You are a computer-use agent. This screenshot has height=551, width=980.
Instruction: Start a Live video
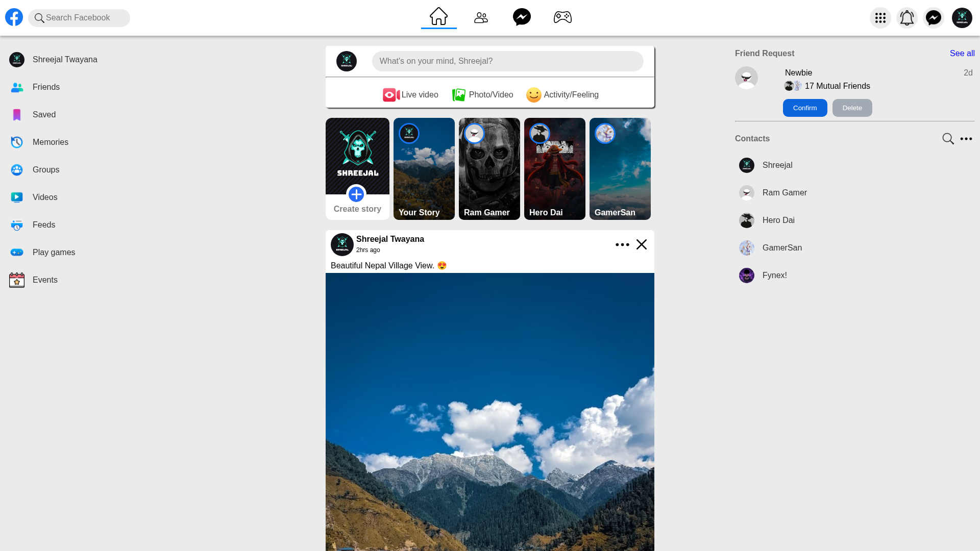point(410,95)
